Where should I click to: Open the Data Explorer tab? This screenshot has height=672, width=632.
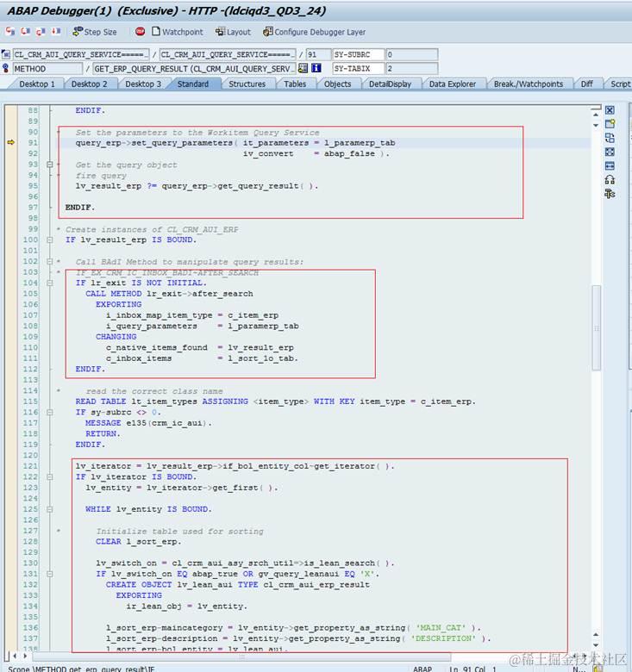tap(453, 84)
